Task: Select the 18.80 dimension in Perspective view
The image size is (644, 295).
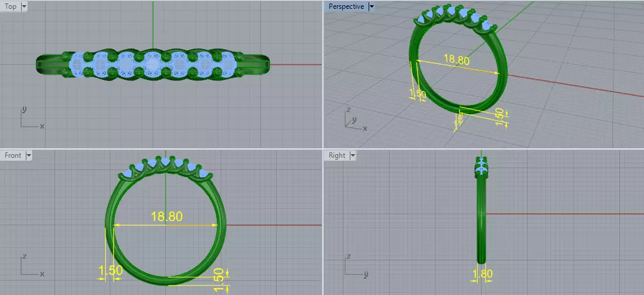Action: (x=456, y=60)
